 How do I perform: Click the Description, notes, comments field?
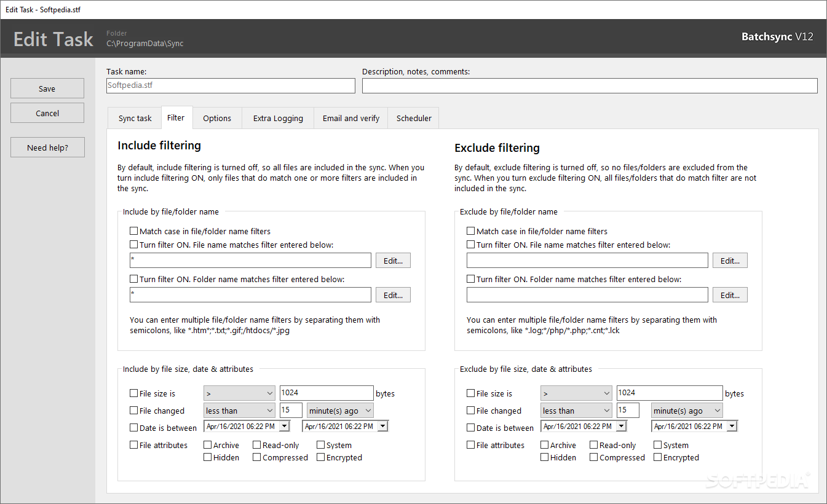[x=590, y=85]
